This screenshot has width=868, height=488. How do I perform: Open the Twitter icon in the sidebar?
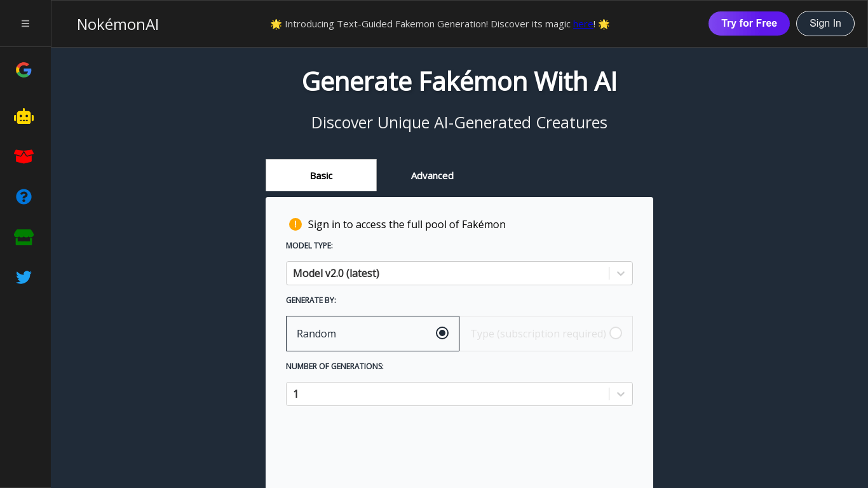click(24, 276)
